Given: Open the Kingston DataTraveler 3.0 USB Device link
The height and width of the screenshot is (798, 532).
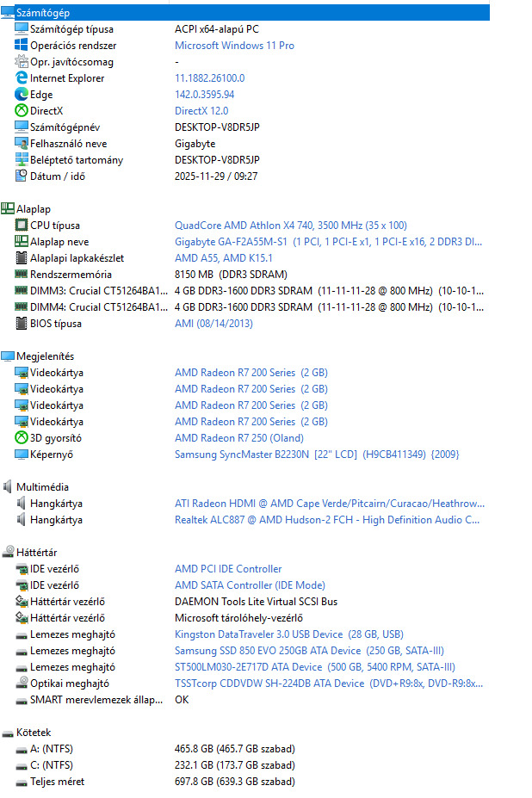Looking at the screenshot, I should tap(289, 634).
